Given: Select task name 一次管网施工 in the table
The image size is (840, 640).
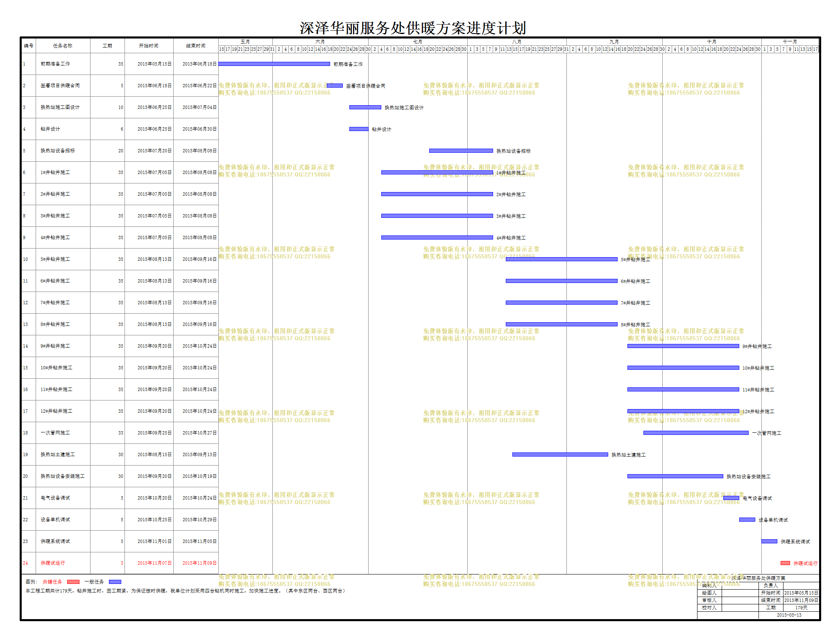Looking at the screenshot, I should tap(55, 433).
